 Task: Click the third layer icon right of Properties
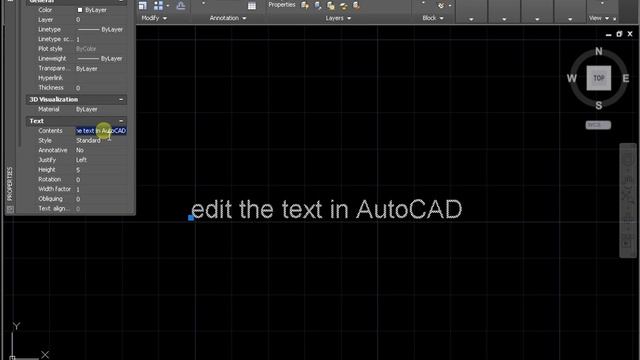(x=331, y=5)
